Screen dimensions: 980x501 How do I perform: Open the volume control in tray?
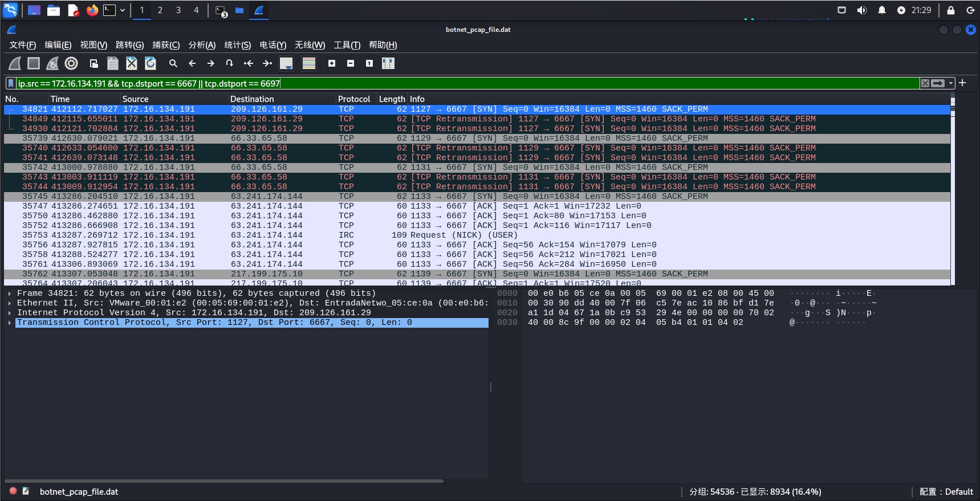(861, 10)
